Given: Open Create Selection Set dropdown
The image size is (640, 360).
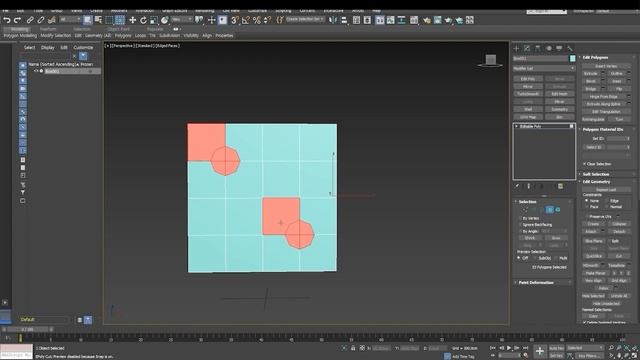Looking at the screenshot, I should point(305,20).
